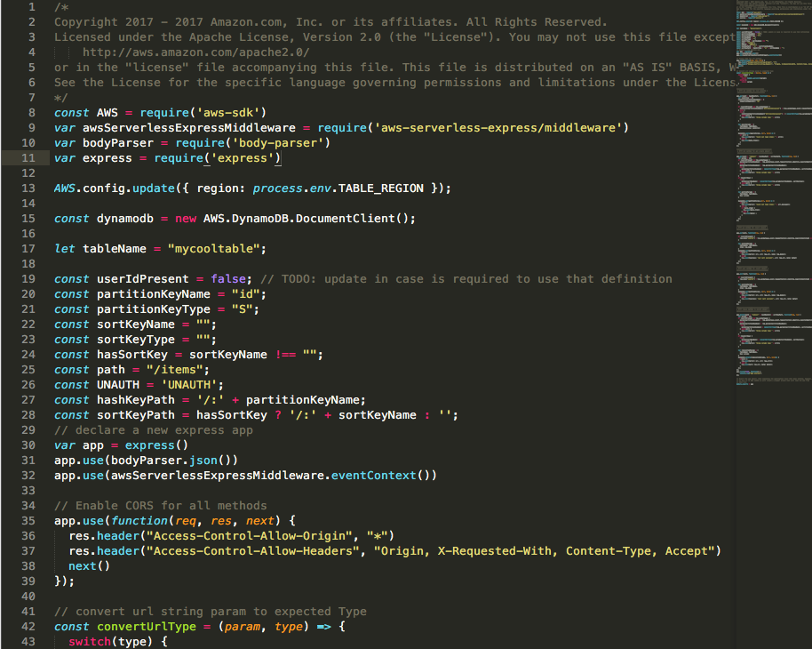Click json on line 31
This screenshot has height=649, width=812.
click(x=203, y=461)
